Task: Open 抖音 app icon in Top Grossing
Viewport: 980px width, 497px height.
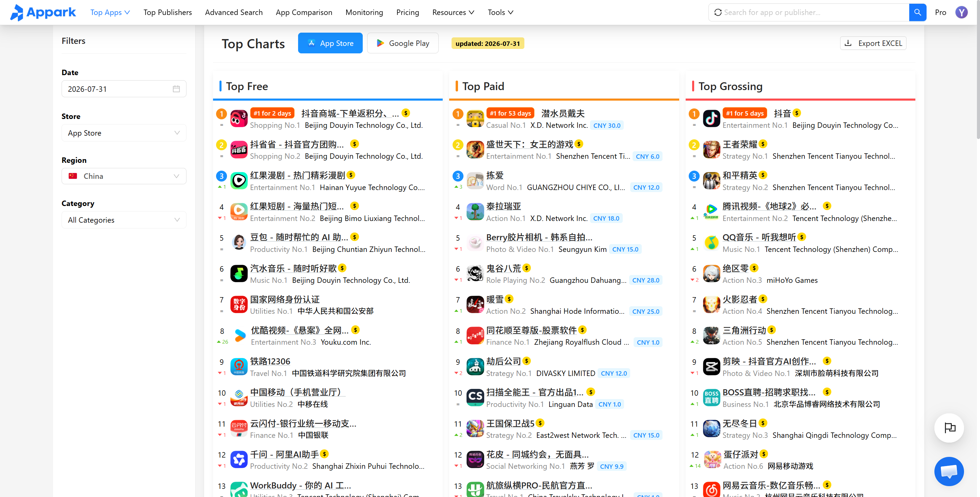Action: point(712,119)
